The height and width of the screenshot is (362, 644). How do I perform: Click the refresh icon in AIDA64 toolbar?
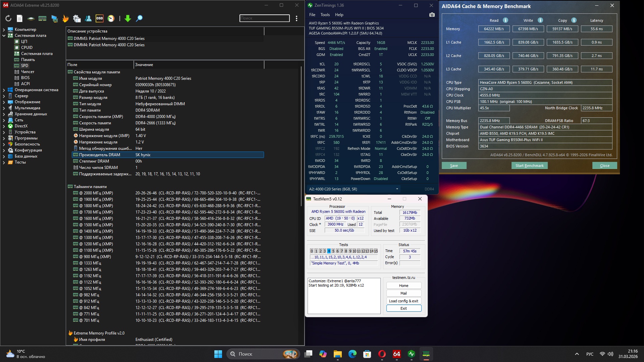tap(8, 18)
